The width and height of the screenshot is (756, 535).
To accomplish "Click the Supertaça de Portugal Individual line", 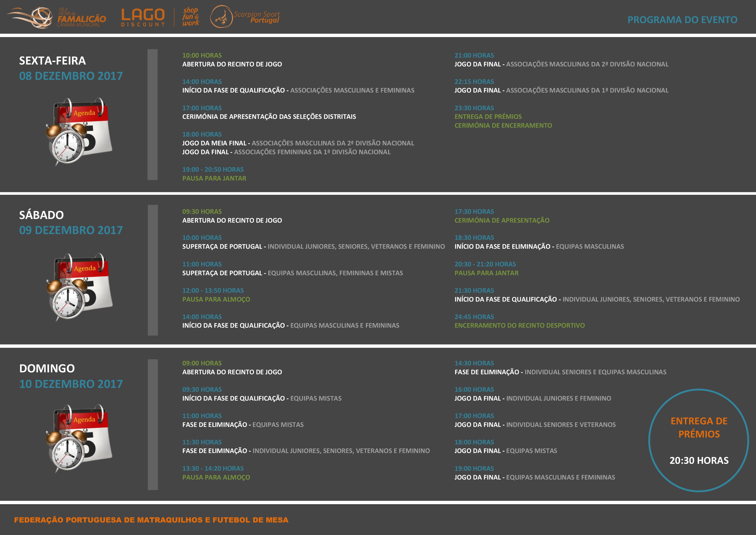I will click(313, 247).
